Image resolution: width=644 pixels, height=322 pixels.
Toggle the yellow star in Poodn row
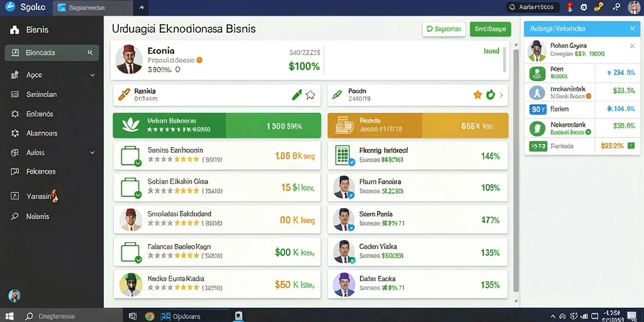coord(478,96)
